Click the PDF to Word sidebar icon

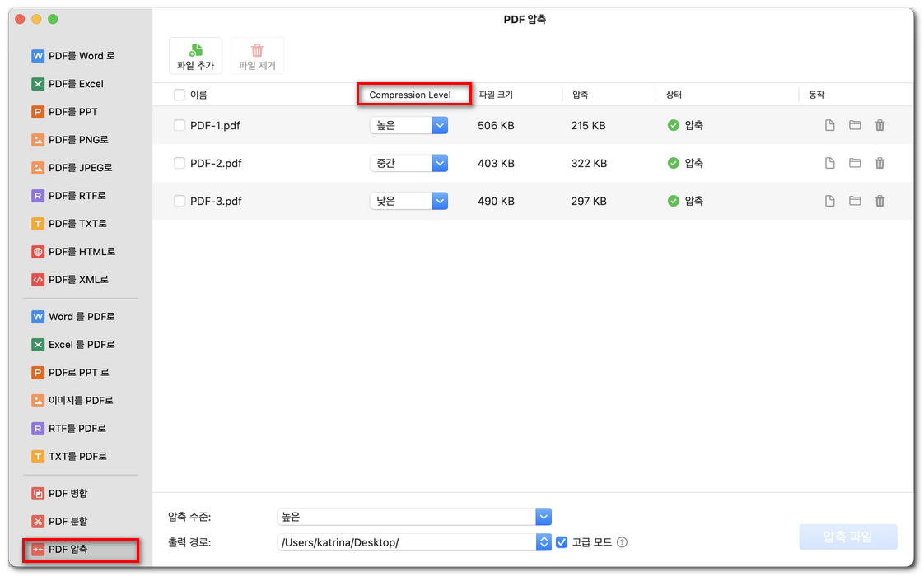38,56
